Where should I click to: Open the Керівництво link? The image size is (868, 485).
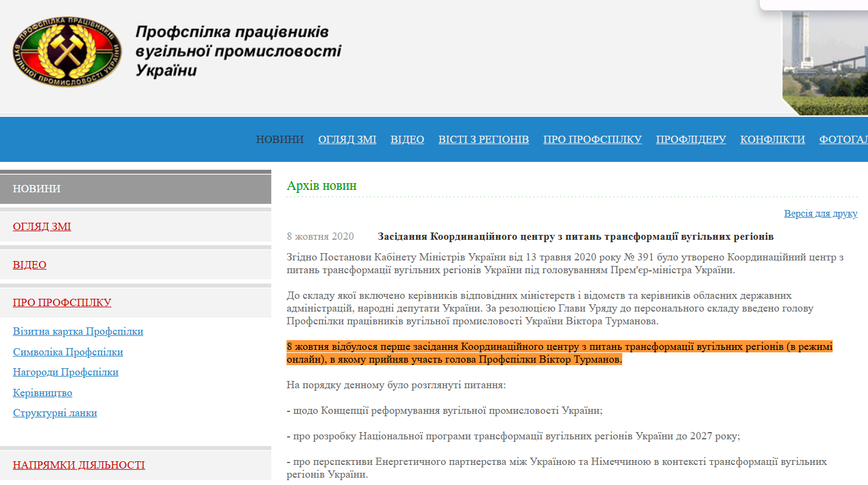[43, 393]
